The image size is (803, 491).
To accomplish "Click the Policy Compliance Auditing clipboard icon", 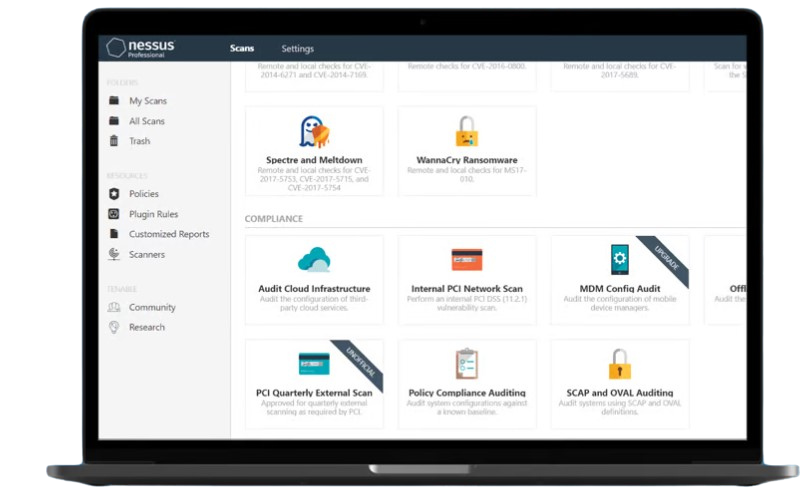I will tap(467, 363).
